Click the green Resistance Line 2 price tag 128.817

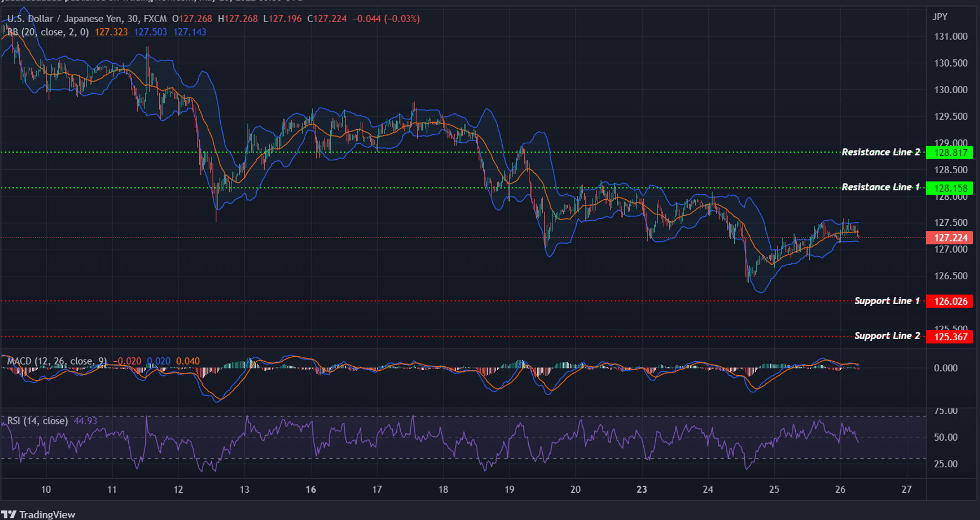click(949, 152)
